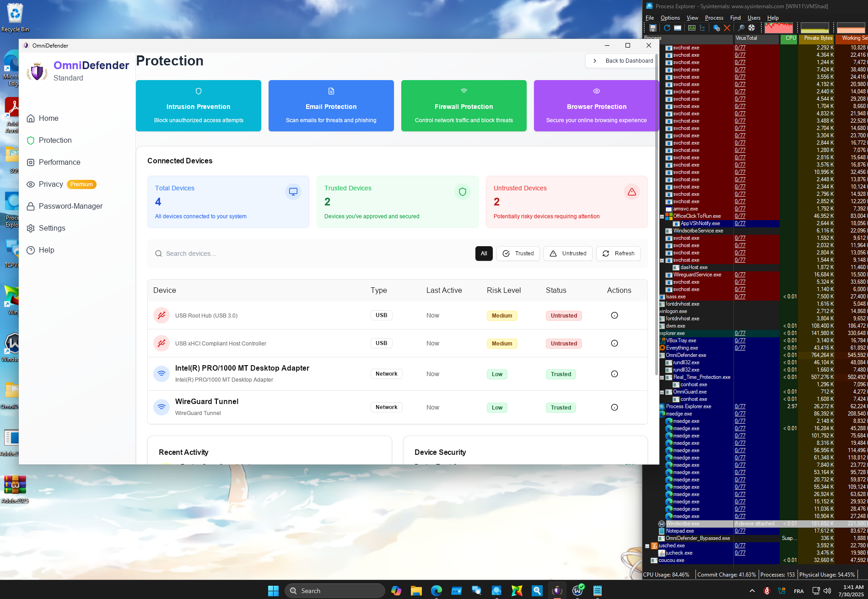The height and width of the screenshot is (599, 868).
Task: Open actions for USB Root Hub (USB 3.0)
Action: pos(615,315)
